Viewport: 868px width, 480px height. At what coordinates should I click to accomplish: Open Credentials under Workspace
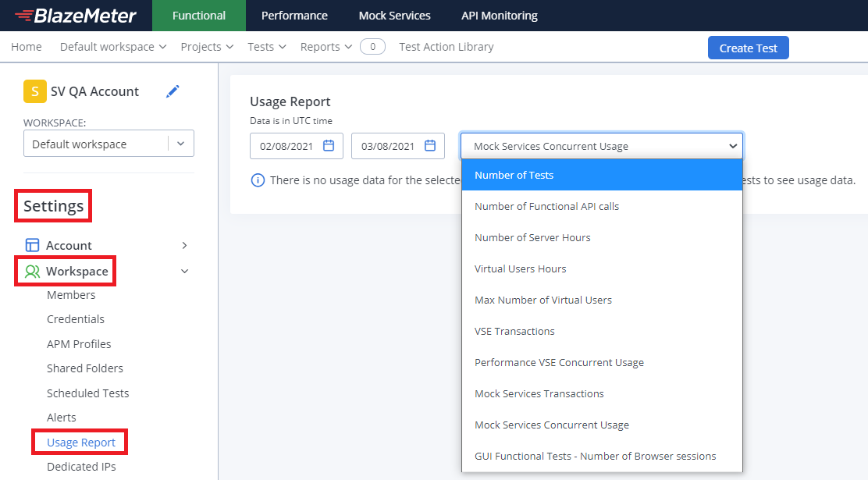[x=75, y=319]
